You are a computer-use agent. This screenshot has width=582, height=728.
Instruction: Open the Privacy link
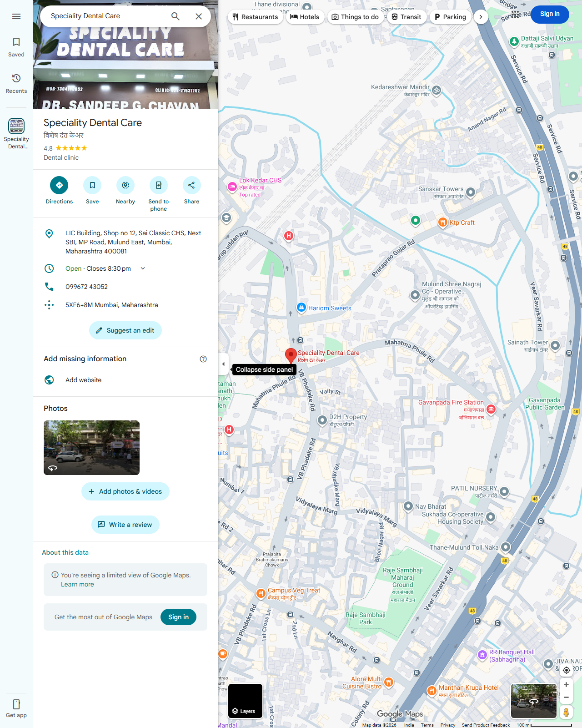click(x=448, y=725)
